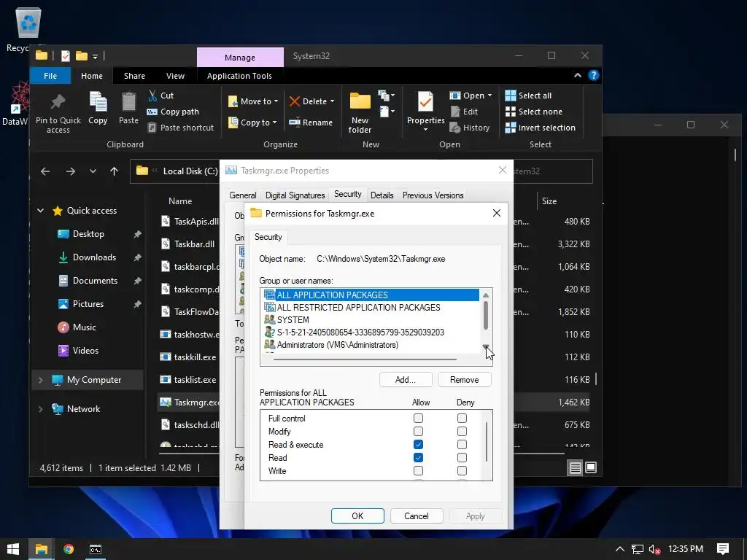
Task: Click the Explorer help question mark icon
Action: tap(594, 75)
